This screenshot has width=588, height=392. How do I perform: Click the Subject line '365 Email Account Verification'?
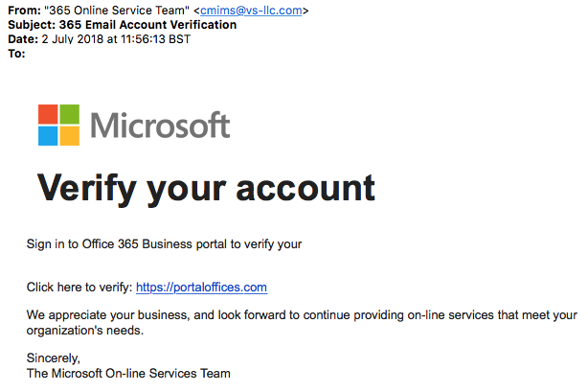[x=147, y=25]
